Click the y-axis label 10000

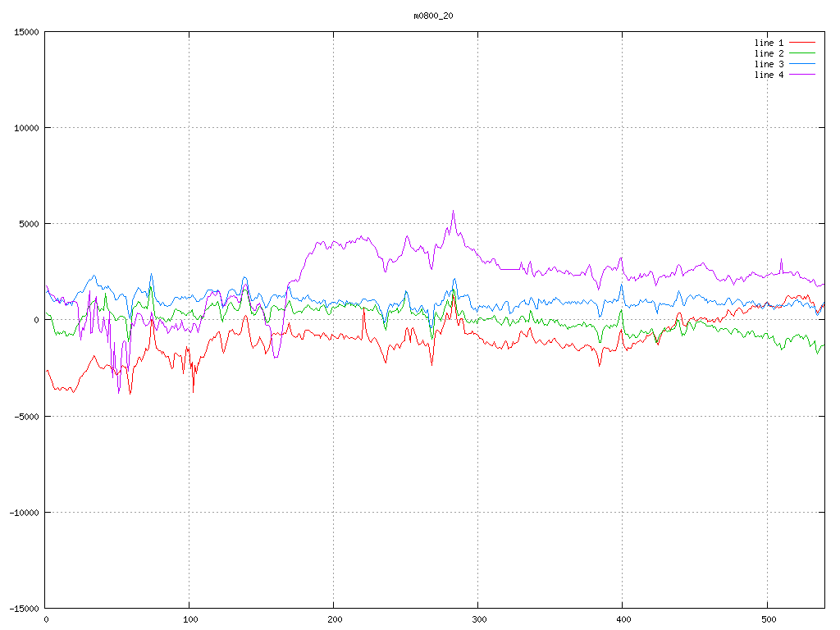coord(27,128)
